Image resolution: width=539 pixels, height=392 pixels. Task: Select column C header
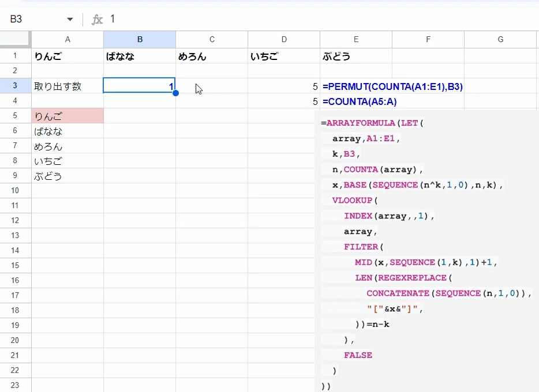click(212, 39)
